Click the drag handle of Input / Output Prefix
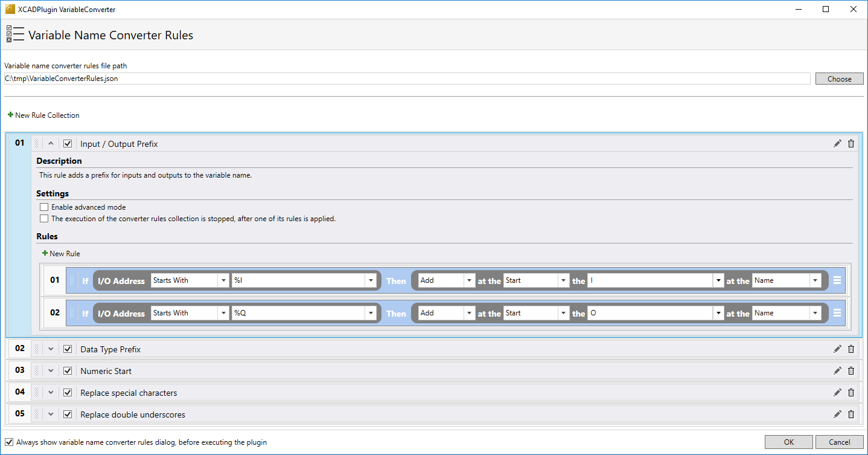Image resolution: width=868 pixels, height=455 pixels. click(36, 143)
